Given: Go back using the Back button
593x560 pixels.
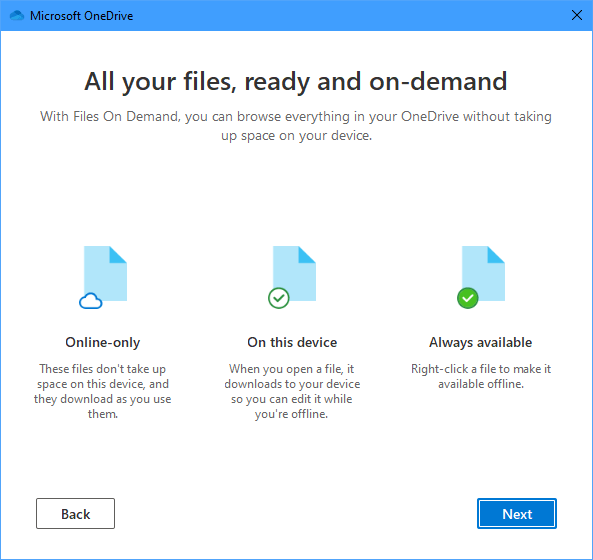Looking at the screenshot, I should pyautogui.click(x=75, y=513).
